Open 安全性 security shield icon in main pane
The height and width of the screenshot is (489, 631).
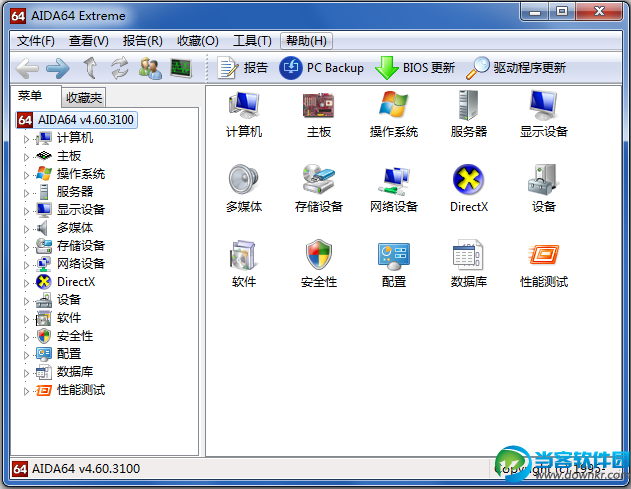(319, 264)
